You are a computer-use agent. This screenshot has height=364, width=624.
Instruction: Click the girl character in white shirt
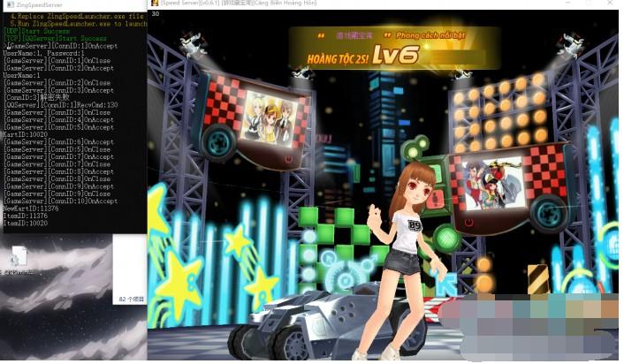(x=410, y=259)
